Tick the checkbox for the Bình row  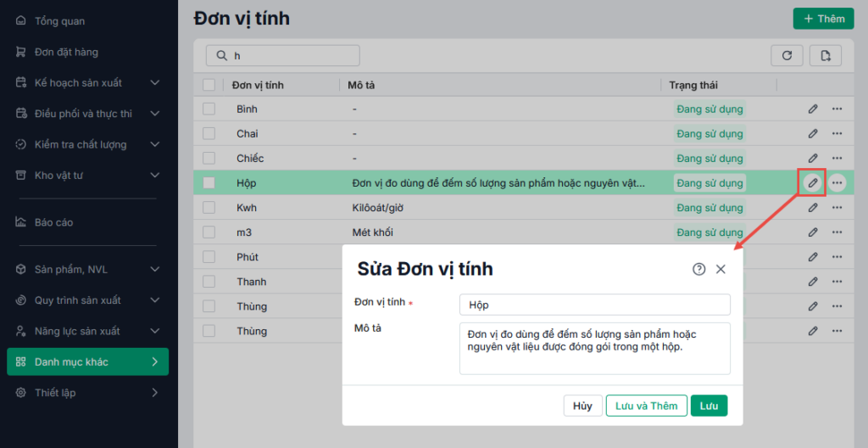(209, 109)
